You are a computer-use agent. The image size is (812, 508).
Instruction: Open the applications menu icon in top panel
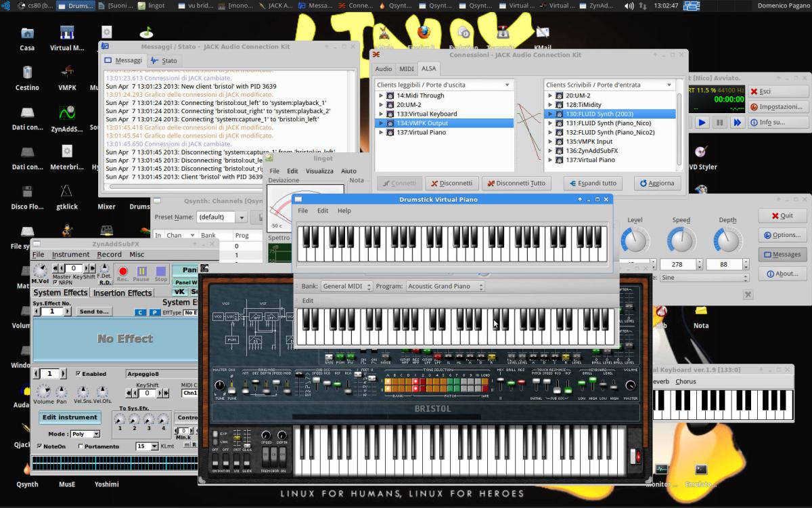point(5,5)
